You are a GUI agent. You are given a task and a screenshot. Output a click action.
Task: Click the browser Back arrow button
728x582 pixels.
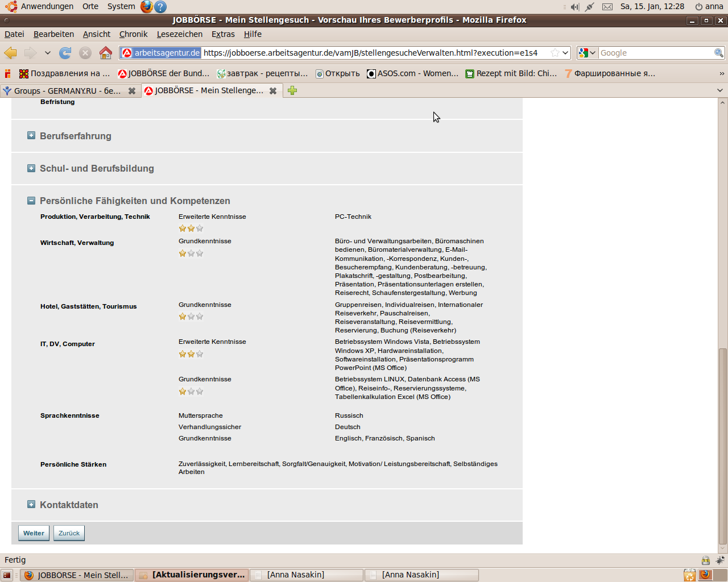(10, 53)
